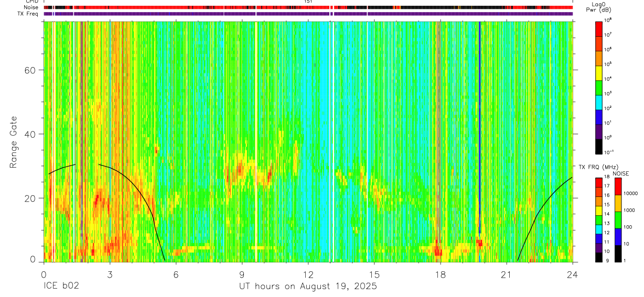This screenshot has height=297, width=644.
Task: Click the 'ICE b02' radar label
Action: [x=60, y=287]
